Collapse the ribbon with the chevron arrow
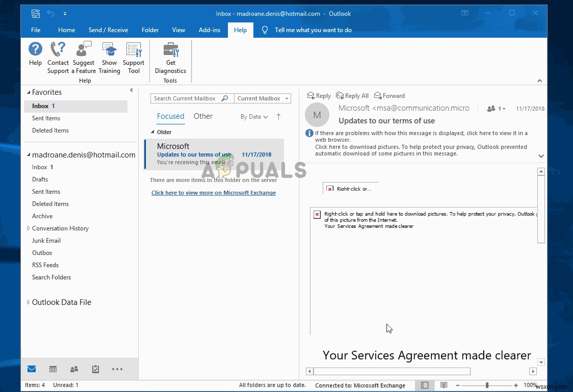Viewport: 573px width, 392px height. [x=539, y=80]
